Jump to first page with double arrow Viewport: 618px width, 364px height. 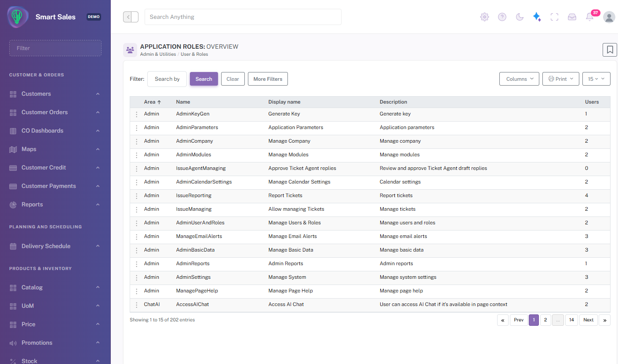point(503,320)
